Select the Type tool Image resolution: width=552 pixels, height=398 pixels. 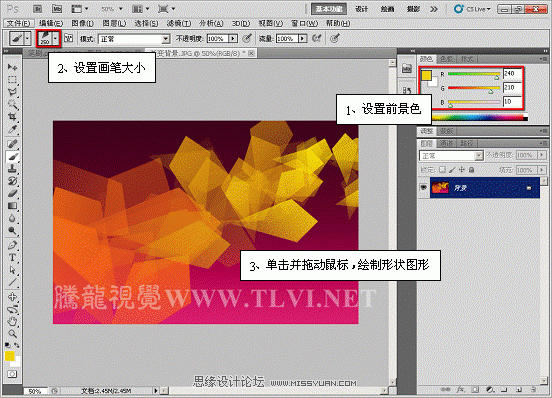(x=12, y=258)
